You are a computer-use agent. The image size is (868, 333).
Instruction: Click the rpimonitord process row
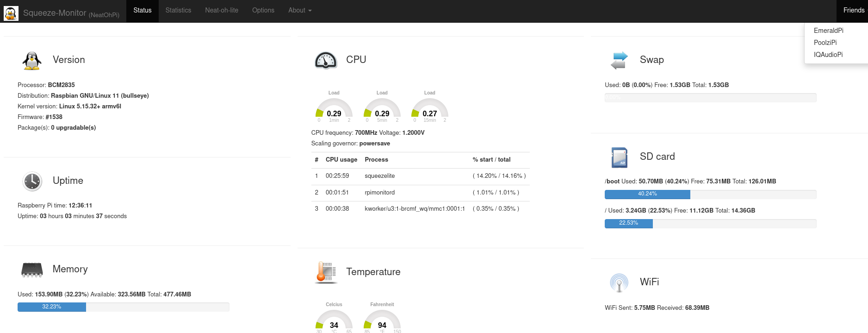coord(420,193)
